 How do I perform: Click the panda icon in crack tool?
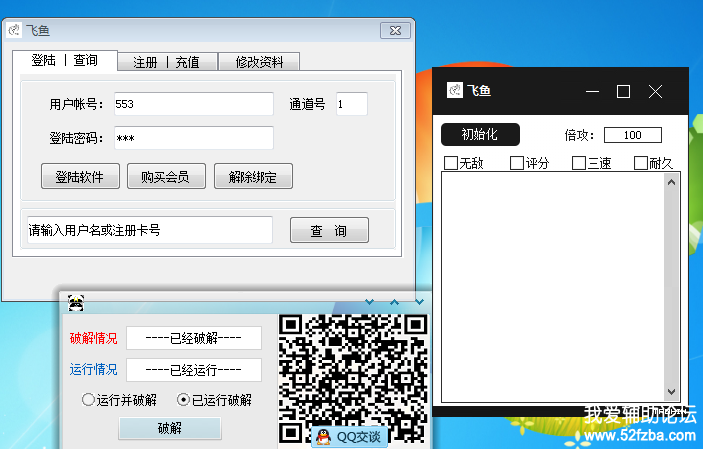(76, 303)
